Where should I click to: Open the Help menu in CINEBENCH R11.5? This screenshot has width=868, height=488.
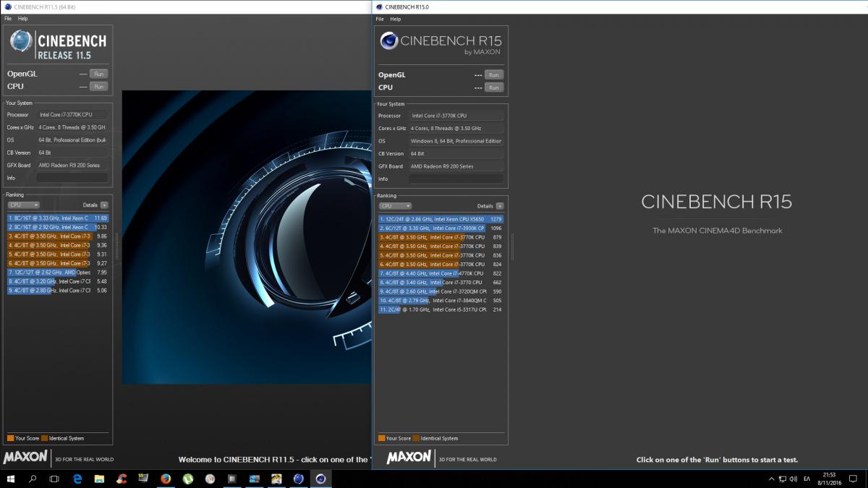23,18
